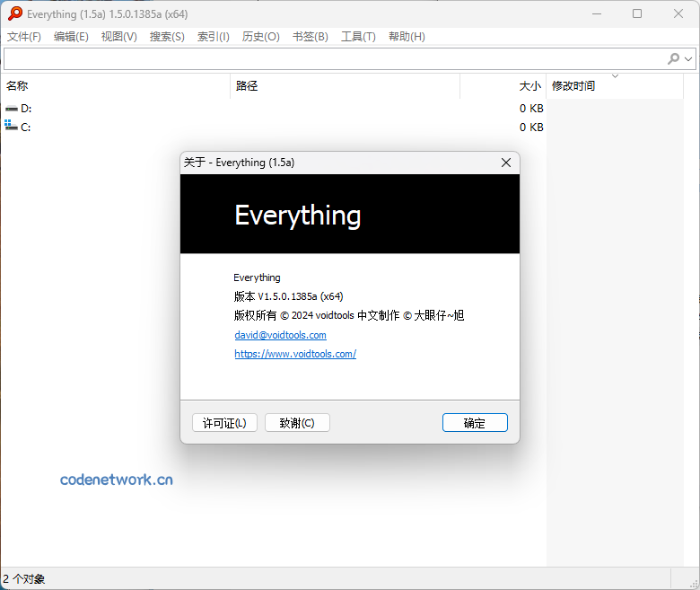
Task: Minimize the Everything main window
Action: tap(597, 13)
